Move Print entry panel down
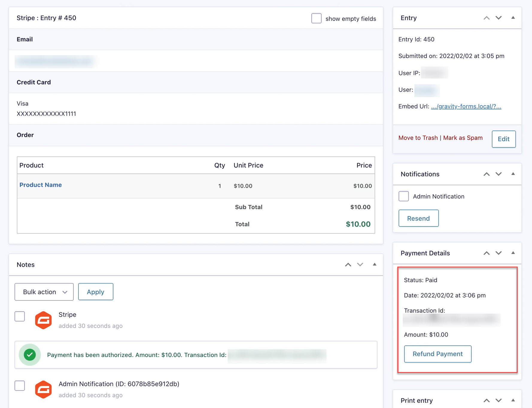The height and width of the screenshot is (408, 532). click(x=498, y=401)
